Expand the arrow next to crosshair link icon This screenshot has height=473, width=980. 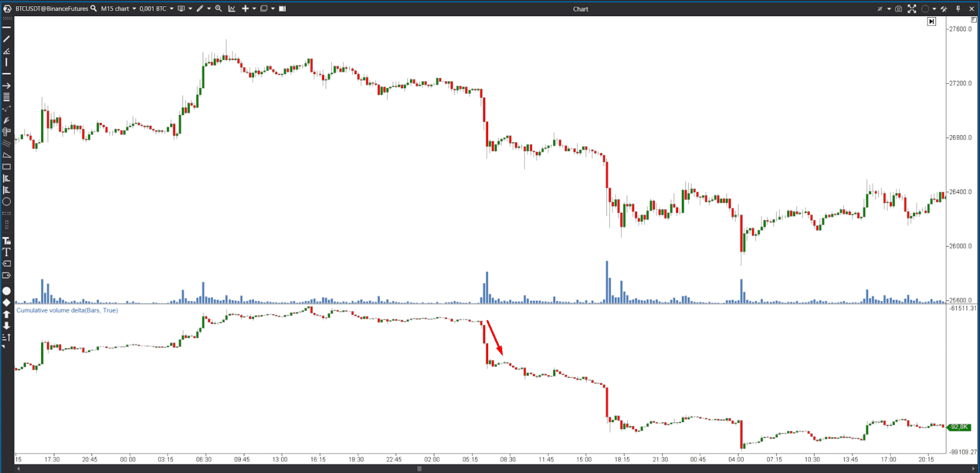(x=889, y=9)
